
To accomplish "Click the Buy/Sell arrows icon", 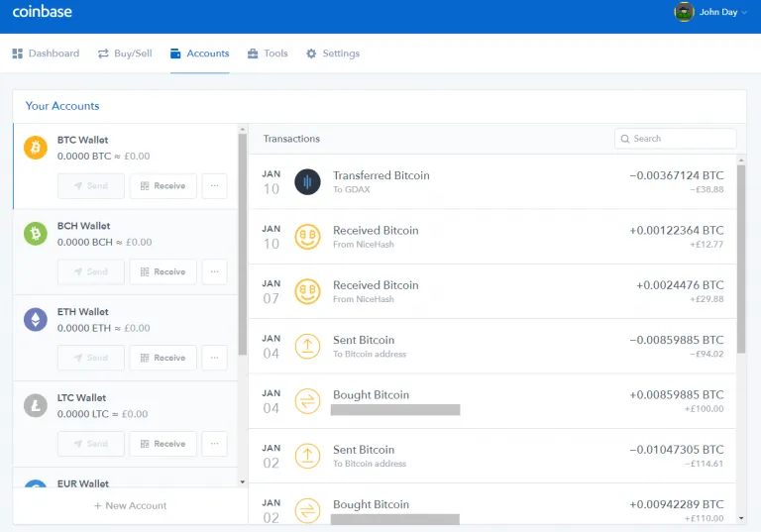I will click(103, 53).
